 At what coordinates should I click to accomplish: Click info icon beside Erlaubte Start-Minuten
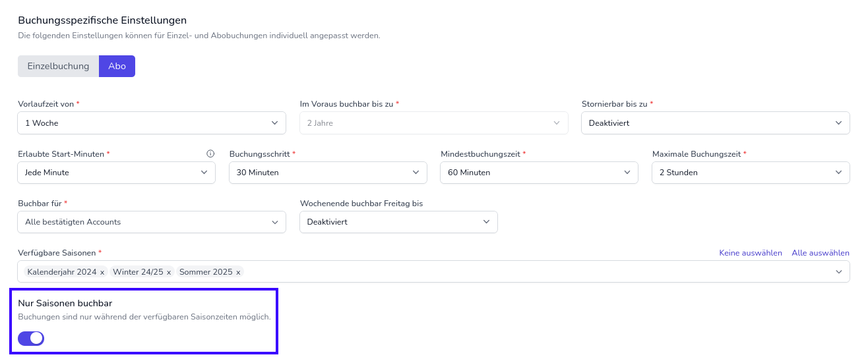pos(210,154)
